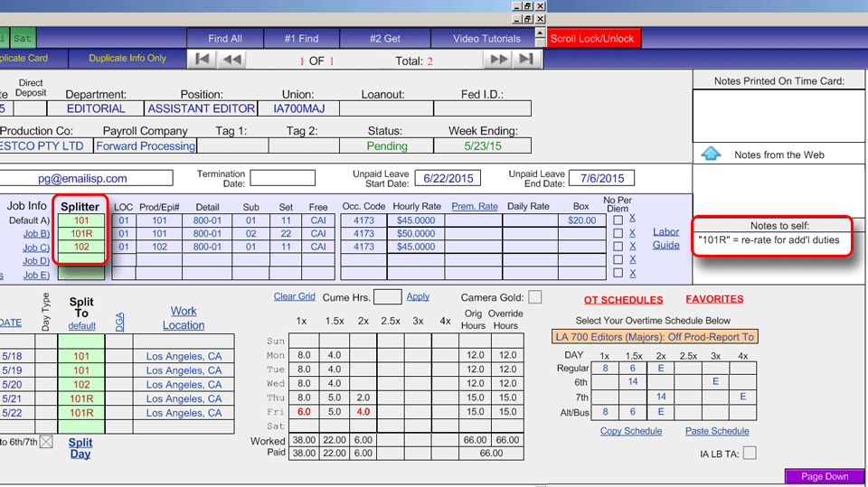This screenshot has height=487, width=868.
Task: Toggle the Camera Gold checkbox
Action: pos(534,297)
